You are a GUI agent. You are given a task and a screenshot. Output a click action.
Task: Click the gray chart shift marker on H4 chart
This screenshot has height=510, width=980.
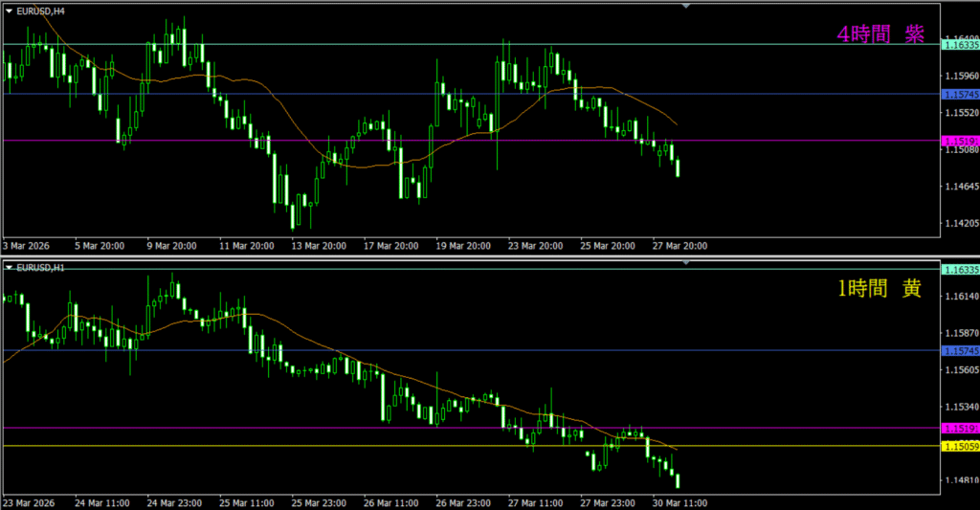pyautogui.click(x=685, y=6)
